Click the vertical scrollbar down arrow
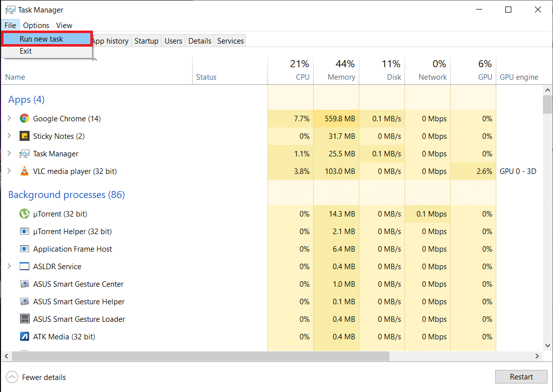Viewport: 553px width, 392px height. [547, 345]
